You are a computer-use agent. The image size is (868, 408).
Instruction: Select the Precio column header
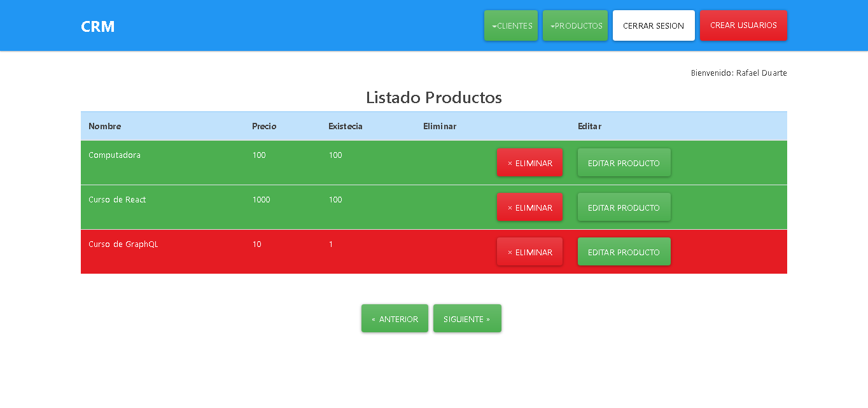pyautogui.click(x=264, y=126)
